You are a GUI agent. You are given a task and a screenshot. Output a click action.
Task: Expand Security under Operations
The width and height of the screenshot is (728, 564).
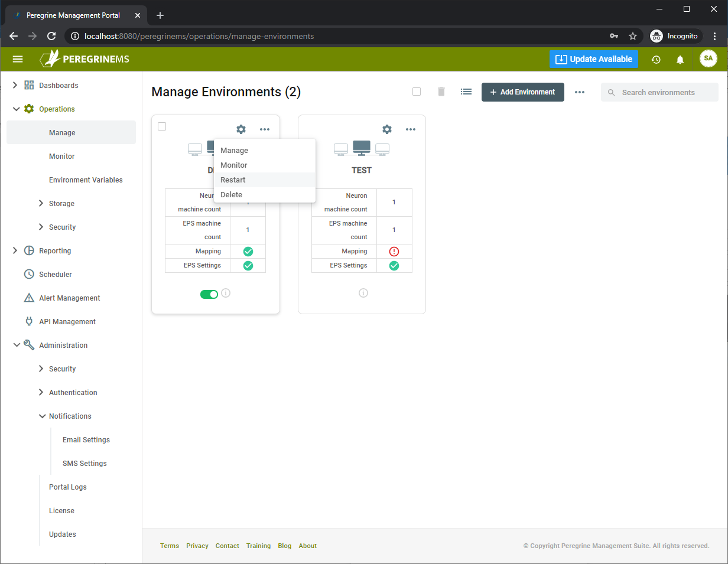[x=41, y=227]
